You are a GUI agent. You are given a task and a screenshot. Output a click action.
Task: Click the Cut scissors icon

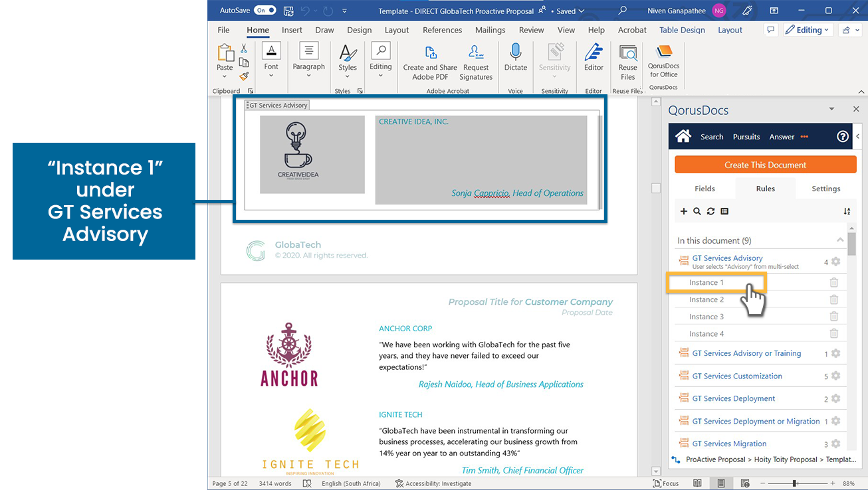pyautogui.click(x=244, y=48)
